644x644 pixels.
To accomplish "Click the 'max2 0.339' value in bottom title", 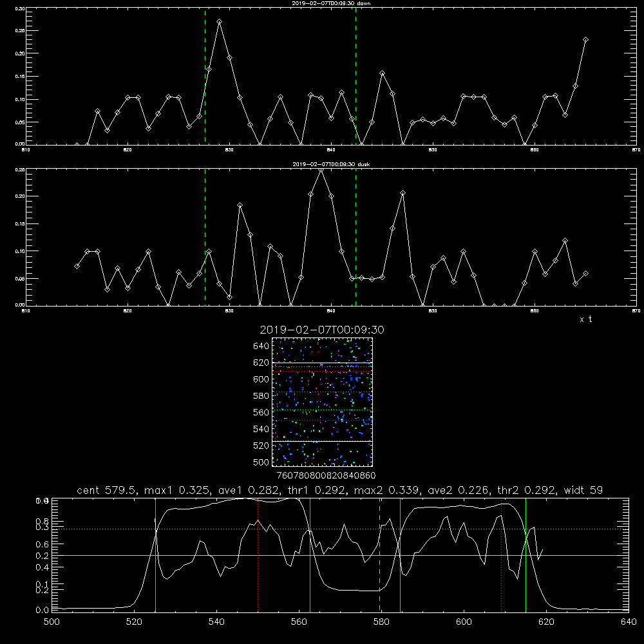I will pyautogui.click(x=387, y=490).
